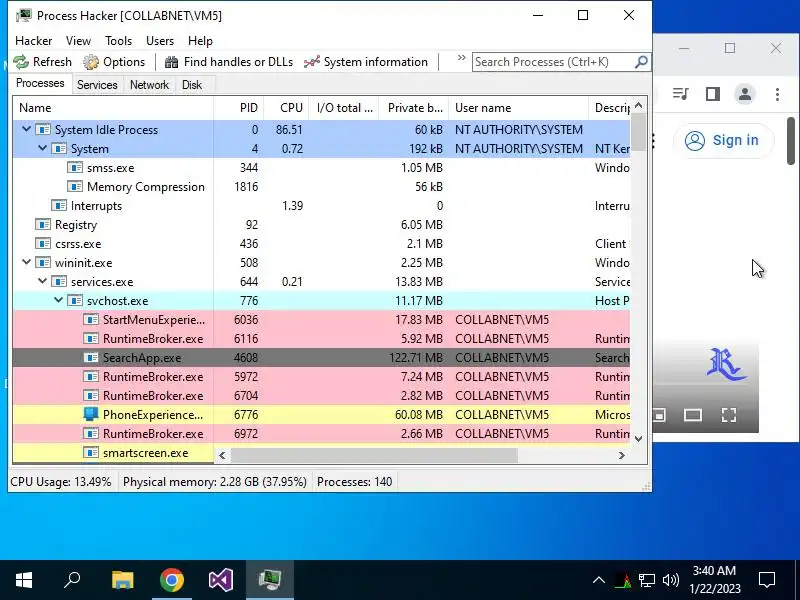Viewport: 800px width, 600px height.
Task: Collapse the svchost.exe node
Action: 58,300
